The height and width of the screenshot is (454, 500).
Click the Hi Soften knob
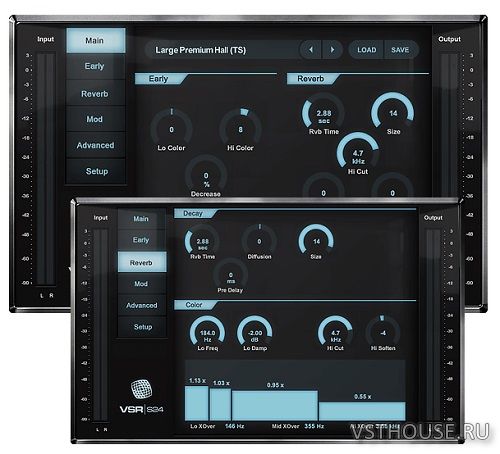(x=383, y=333)
